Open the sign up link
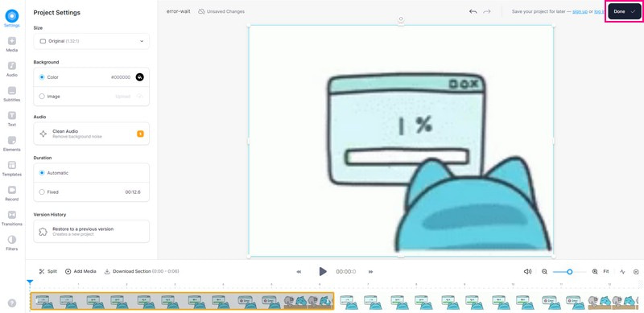 pos(580,11)
